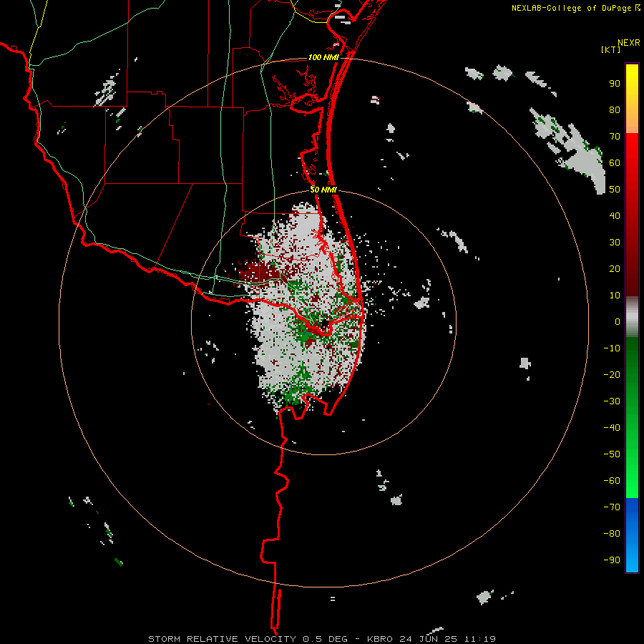The image size is (644, 644).
Task: Click the -30 value on the velocity scale
Action: 612,401
